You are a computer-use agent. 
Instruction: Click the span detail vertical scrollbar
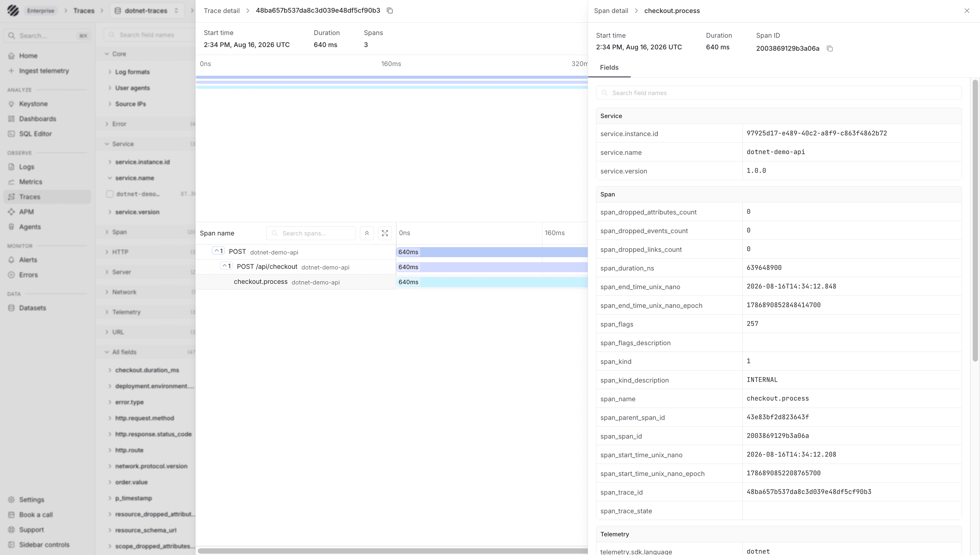coord(975,220)
